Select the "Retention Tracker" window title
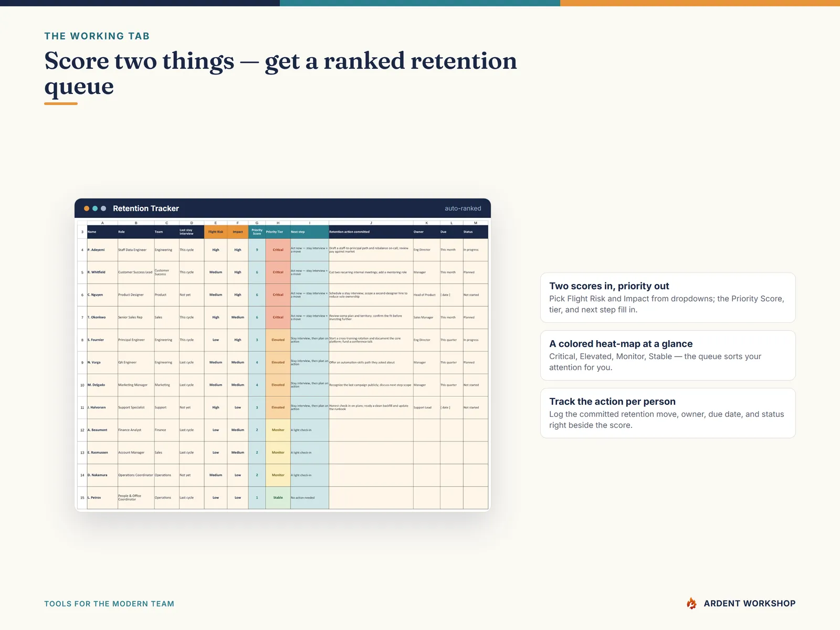The height and width of the screenshot is (630, 840). point(146,208)
